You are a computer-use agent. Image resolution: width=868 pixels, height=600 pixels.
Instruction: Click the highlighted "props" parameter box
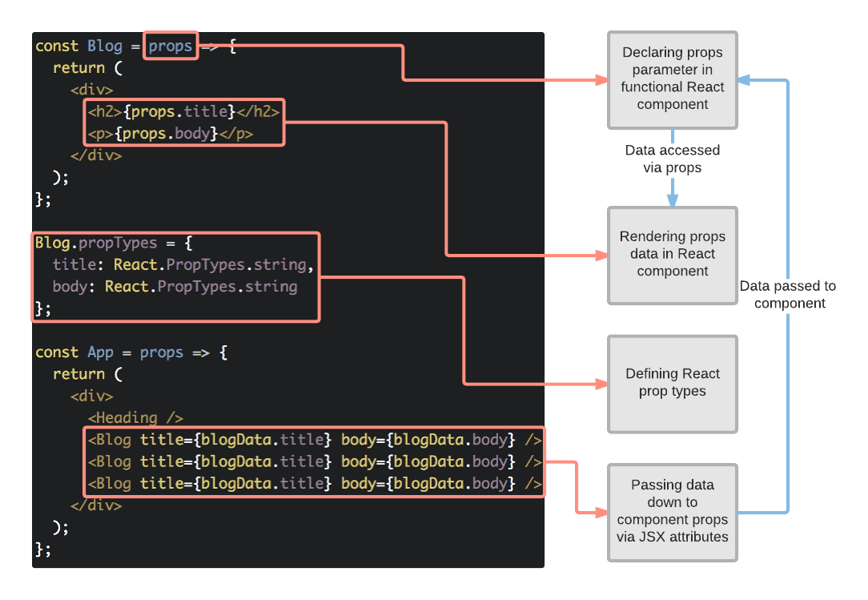pyautogui.click(x=170, y=46)
